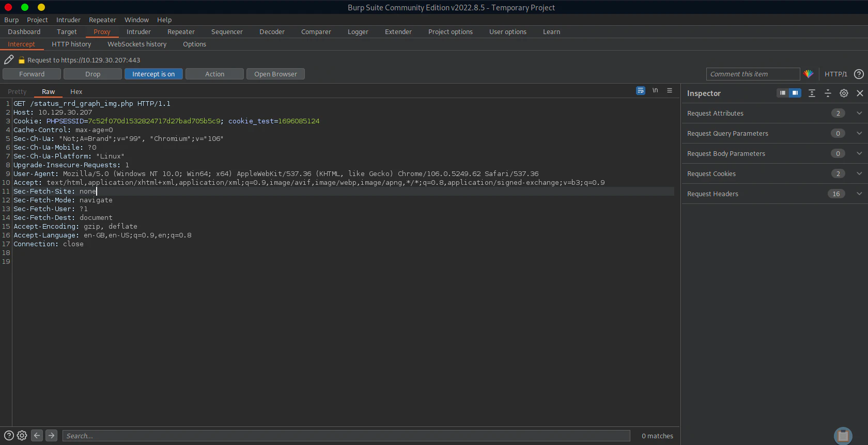
Task: Click the User-Agent header line
Action: pos(276,173)
